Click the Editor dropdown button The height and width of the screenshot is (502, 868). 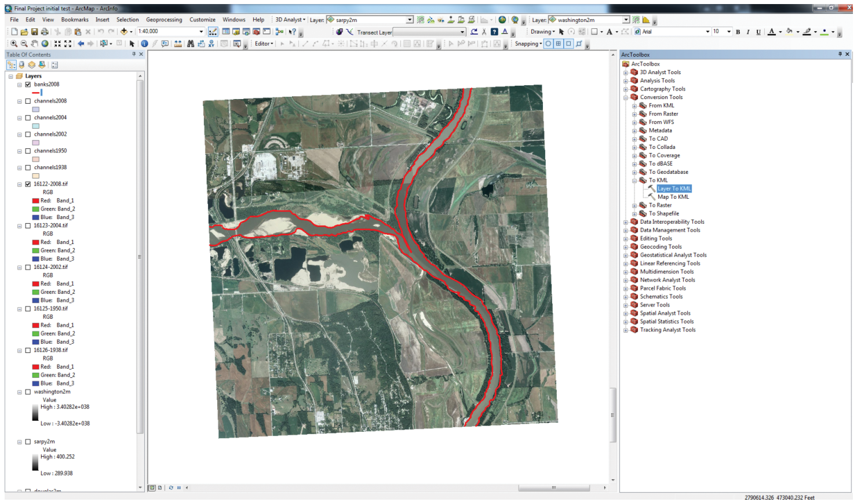(264, 43)
